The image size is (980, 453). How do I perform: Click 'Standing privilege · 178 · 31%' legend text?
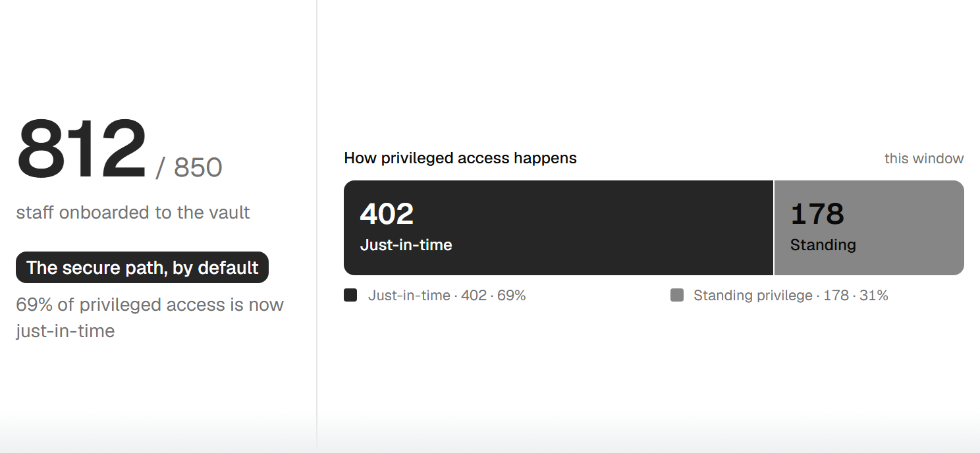[x=791, y=296]
